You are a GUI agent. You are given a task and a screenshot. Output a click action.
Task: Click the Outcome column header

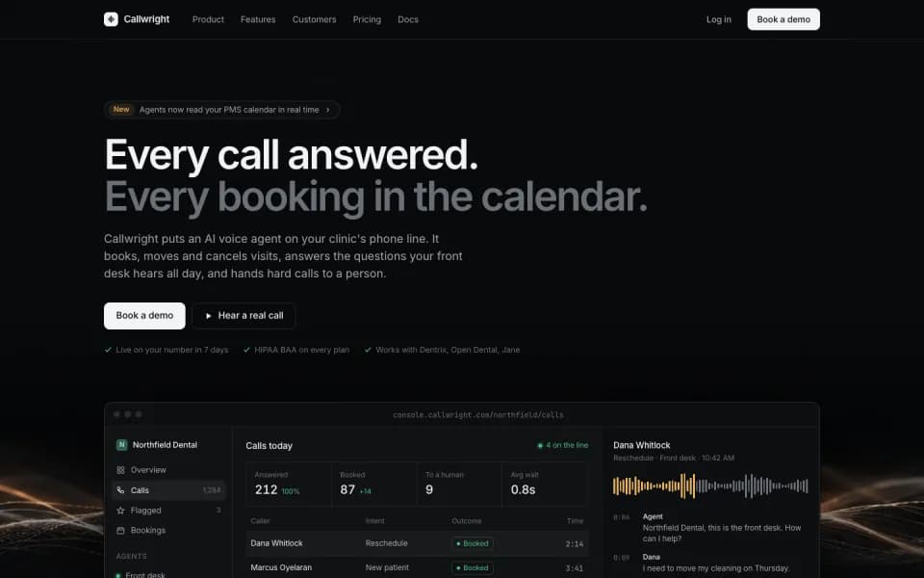[x=466, y=521]
